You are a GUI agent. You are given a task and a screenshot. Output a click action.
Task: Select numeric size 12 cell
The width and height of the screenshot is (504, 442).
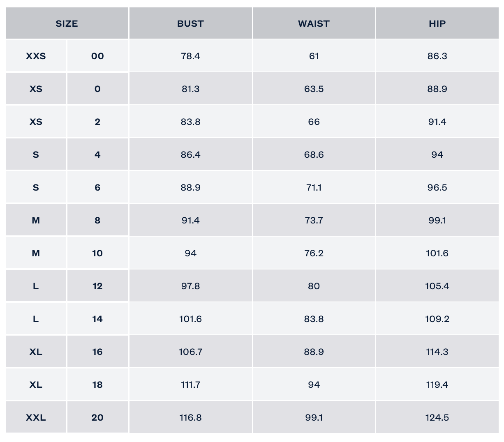[97, 286]
